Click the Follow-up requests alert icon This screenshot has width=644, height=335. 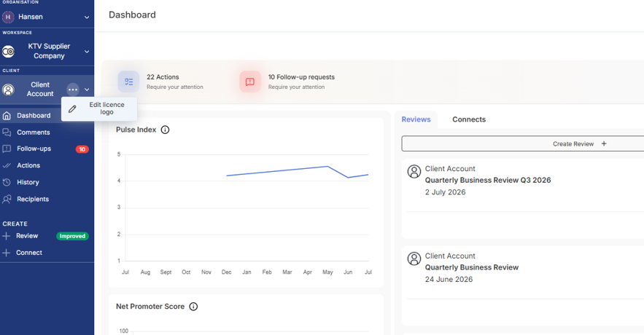pos(250,82)
